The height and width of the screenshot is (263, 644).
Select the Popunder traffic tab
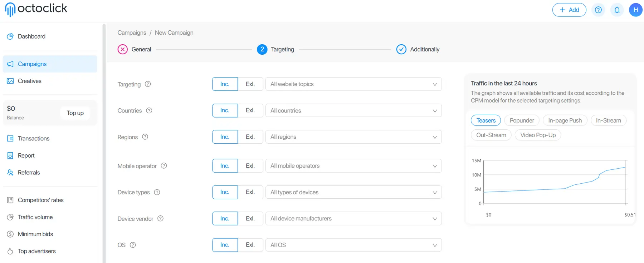[522, 120]
